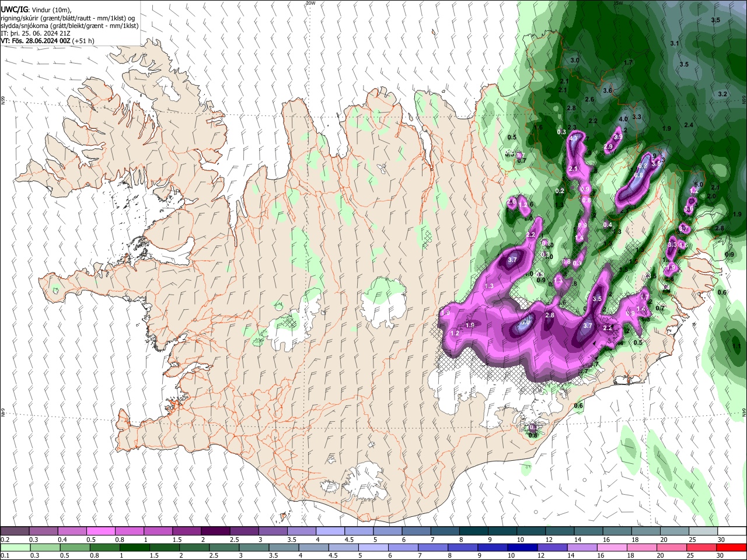Select the light pink 16 rain swatch
The image size is (747, 560).
pyautogui.click(x=613, y=548)
